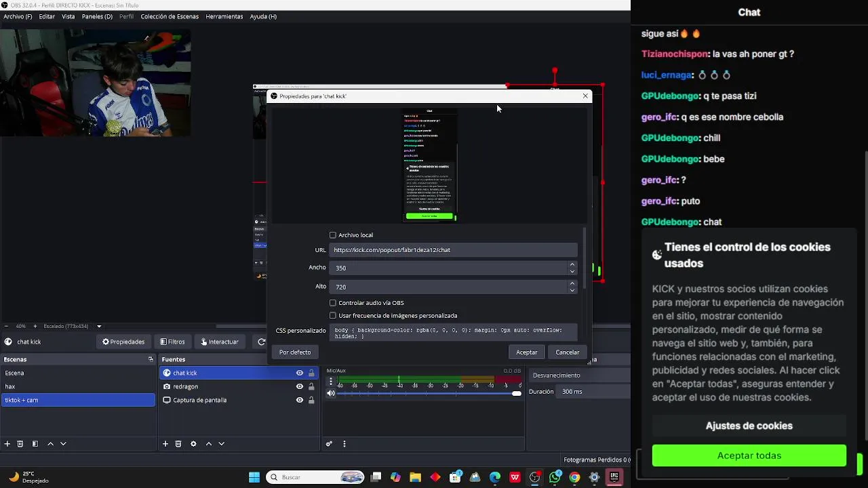Open the Paneles menu

[97, 16]
